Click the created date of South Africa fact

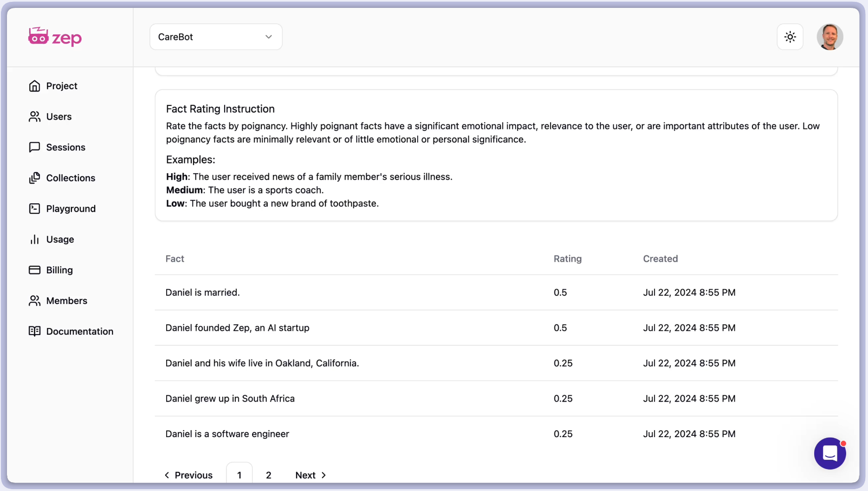[689, 398]
